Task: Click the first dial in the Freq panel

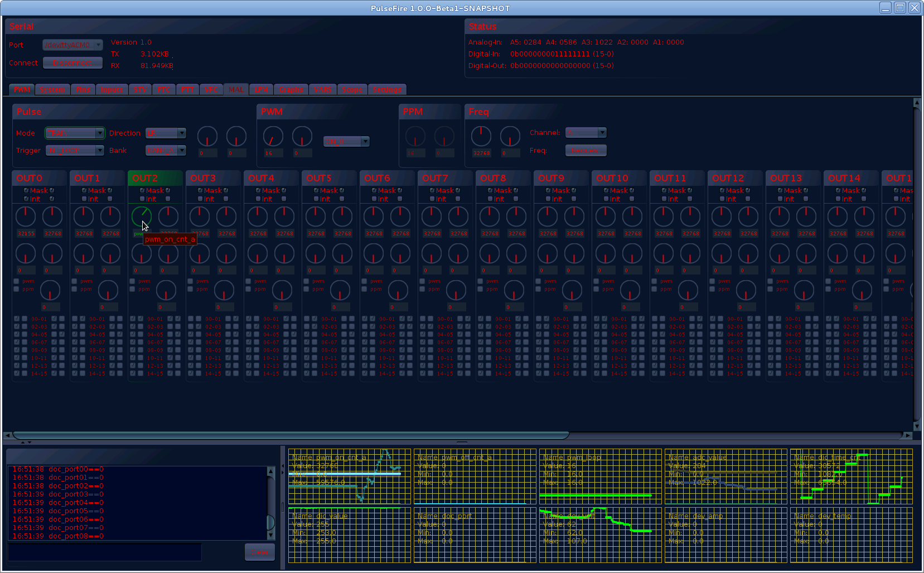Action: pyautogui.click(x=481, y=136)
